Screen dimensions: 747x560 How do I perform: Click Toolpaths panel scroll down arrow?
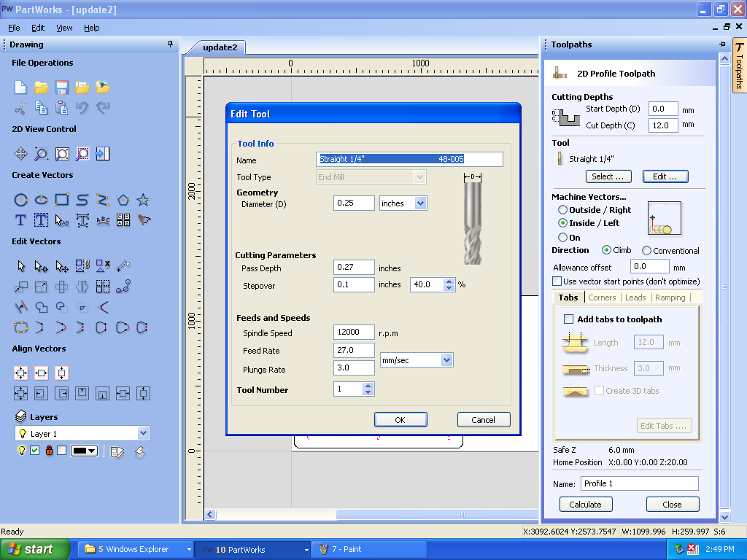click(724, 517)
